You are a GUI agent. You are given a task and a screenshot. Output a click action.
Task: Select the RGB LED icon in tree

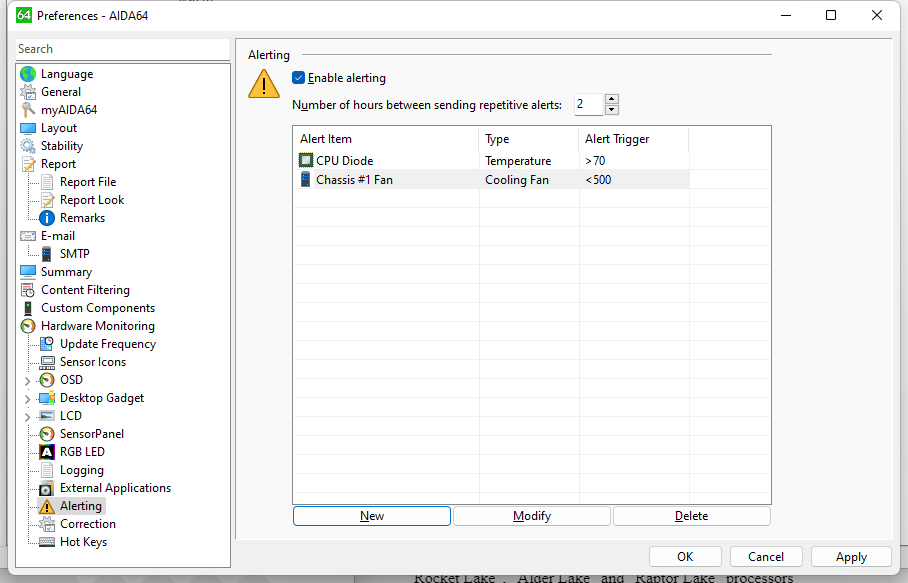click(x=46, y=452)
